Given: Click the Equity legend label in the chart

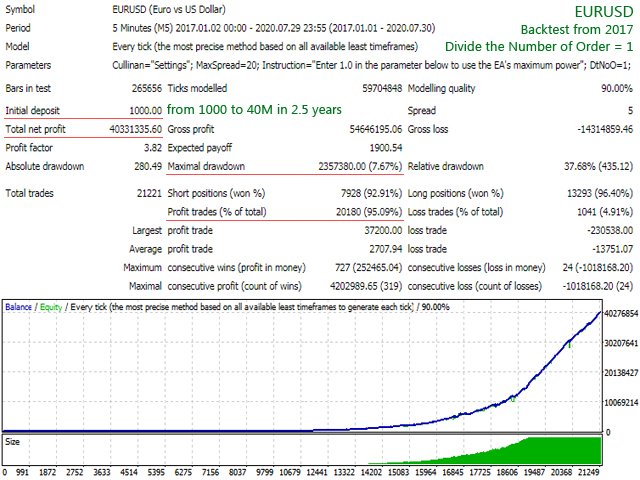Looking at the screenshot, I should click(x=51, y=307).
